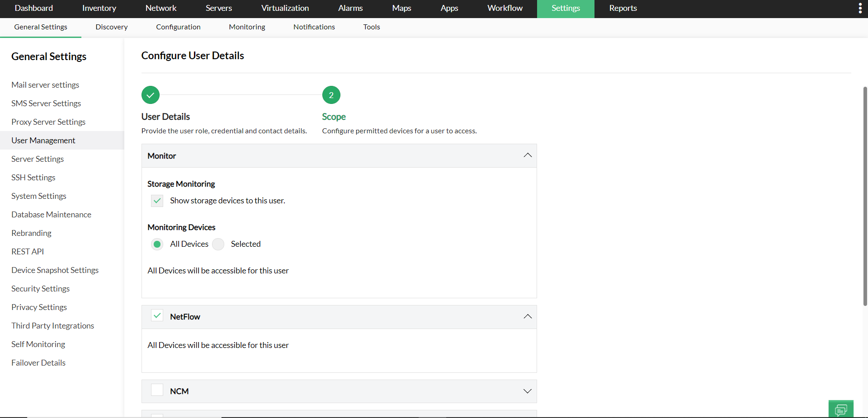
Task: Open the Network menu
Action: pos(161,8)
